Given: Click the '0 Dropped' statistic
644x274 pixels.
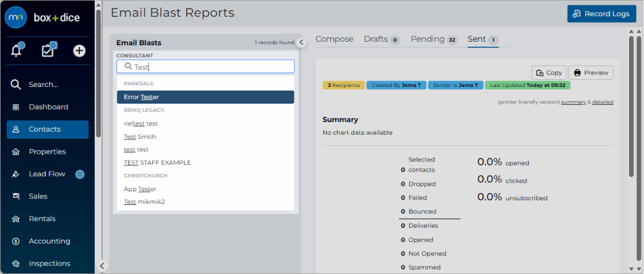Looking at the screenshot, I should (418, 184).
